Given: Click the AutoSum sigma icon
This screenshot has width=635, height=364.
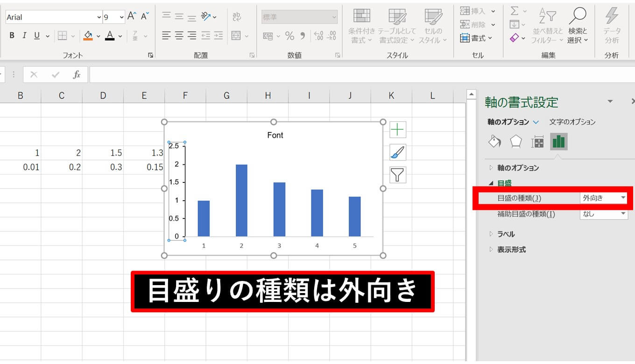Looking at the screenshot, I should pos(514,11).
